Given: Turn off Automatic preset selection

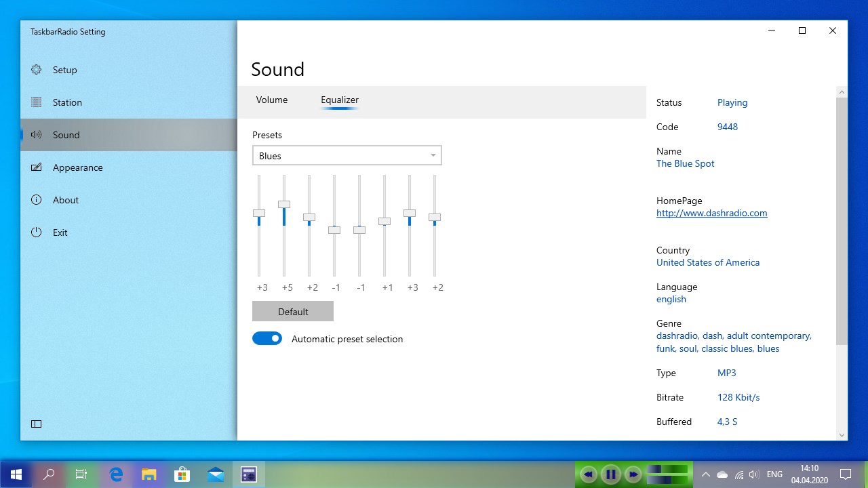Looking at the screenshot, I should point(267,338).
